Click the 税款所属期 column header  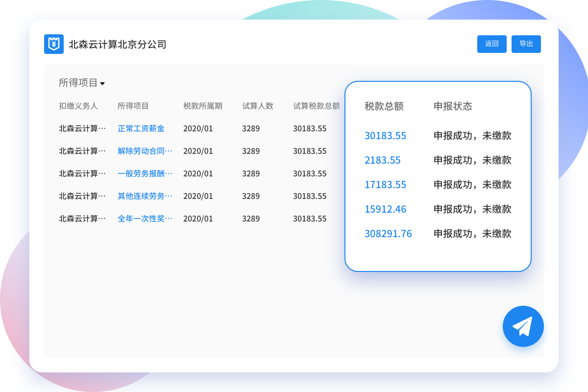[203, 106]
